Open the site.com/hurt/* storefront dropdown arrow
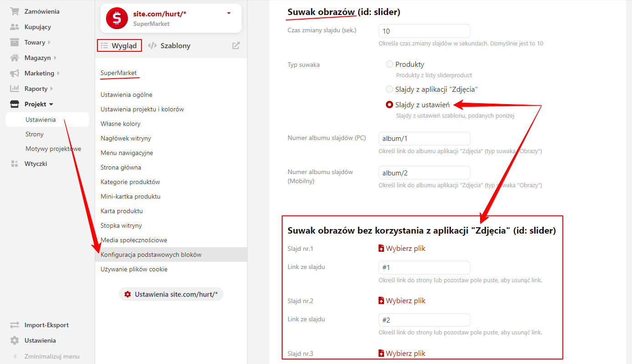 coord(229,14)
